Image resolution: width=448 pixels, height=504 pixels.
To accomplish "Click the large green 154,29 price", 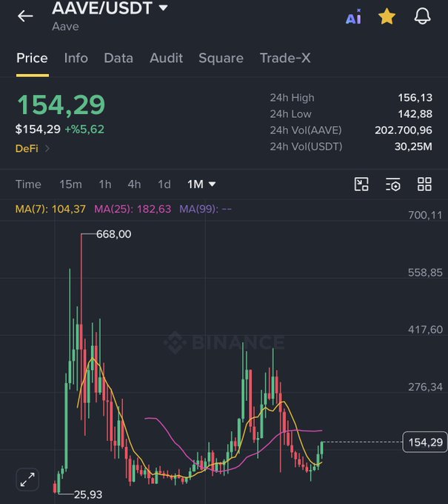I will (x=61, y=105).
